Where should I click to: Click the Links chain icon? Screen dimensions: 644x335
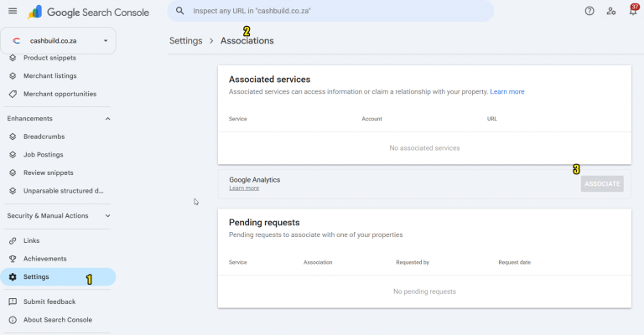coord(13,240)
